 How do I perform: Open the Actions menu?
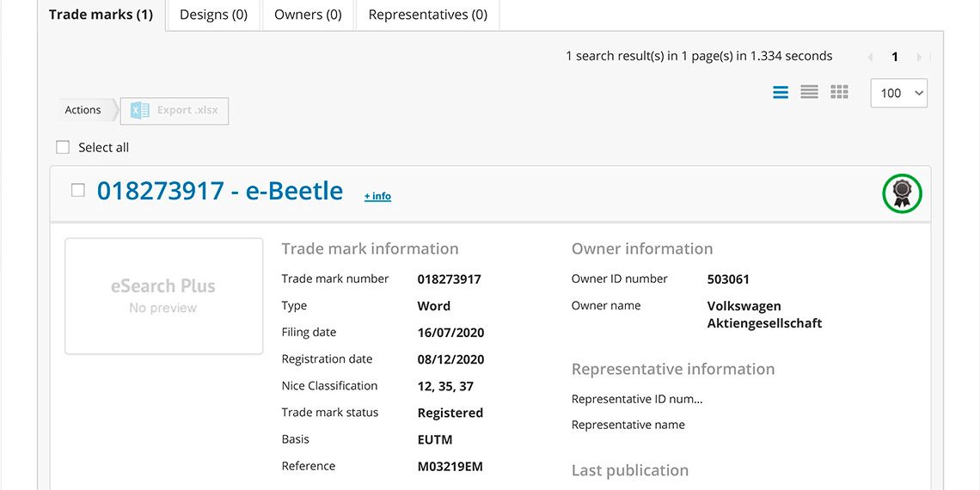point(83,110)
